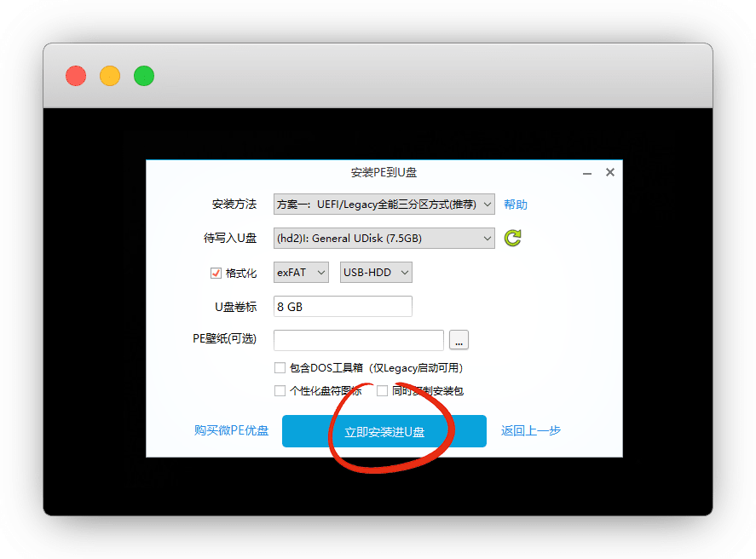Open the 安装方法 dropdown
Image resolution: width=756 pixels, height=559 pixels.
pyautogui.click(x=384, y=205)
